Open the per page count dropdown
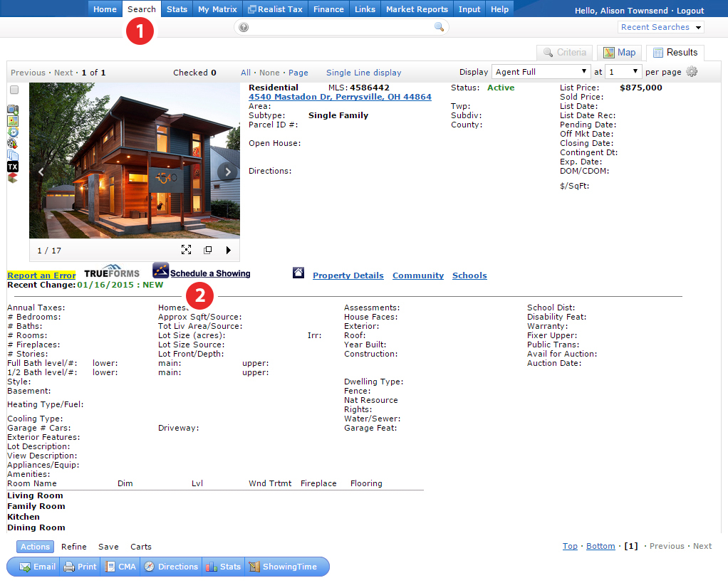 [623, 72]
